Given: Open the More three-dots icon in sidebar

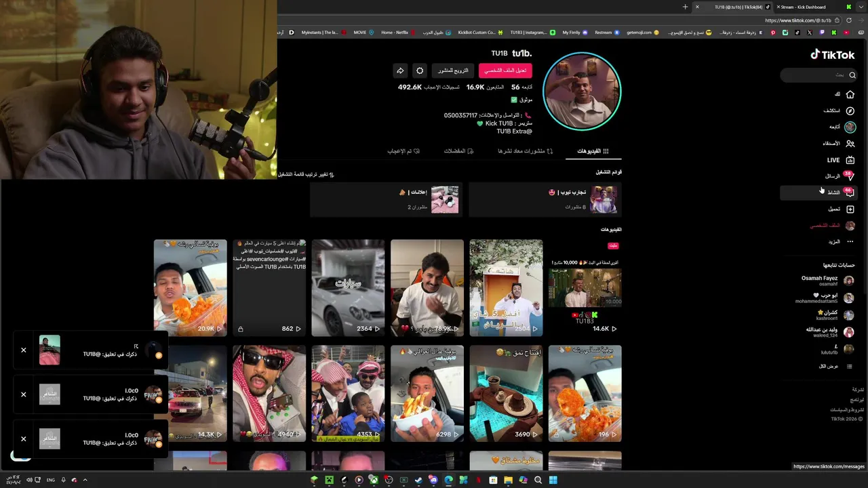Looking at the screenshot, I should [x=850, y=241].
